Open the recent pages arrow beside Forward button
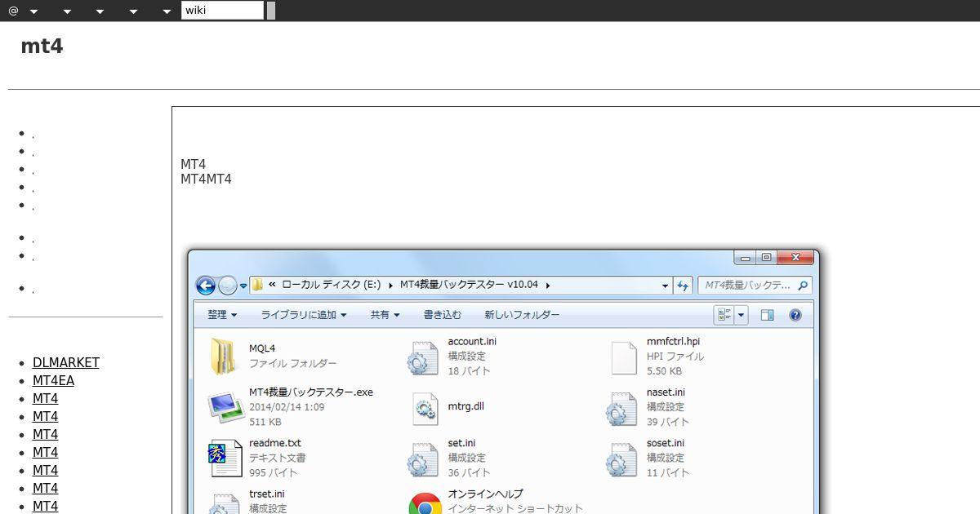The height and width of the screenshot is (514, 980). (x=243, y=286)
